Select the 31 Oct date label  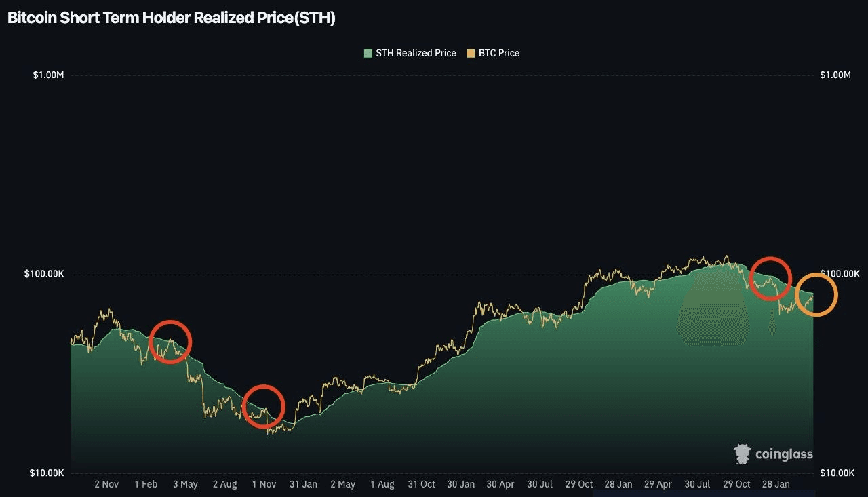click(421, 484)
